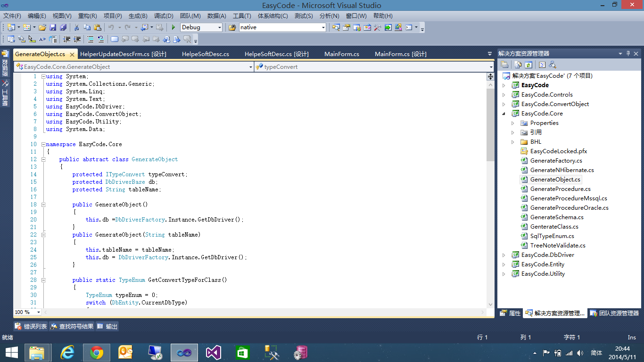Image resolution: width=644 pixels, height=362 pixels.
Task: Open the 'native' find combo box dropdown
Action: (x=323, y=27)
